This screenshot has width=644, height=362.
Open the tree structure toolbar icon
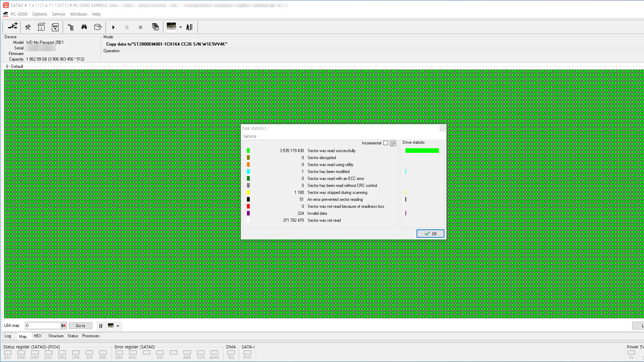(x=70, y=27)
